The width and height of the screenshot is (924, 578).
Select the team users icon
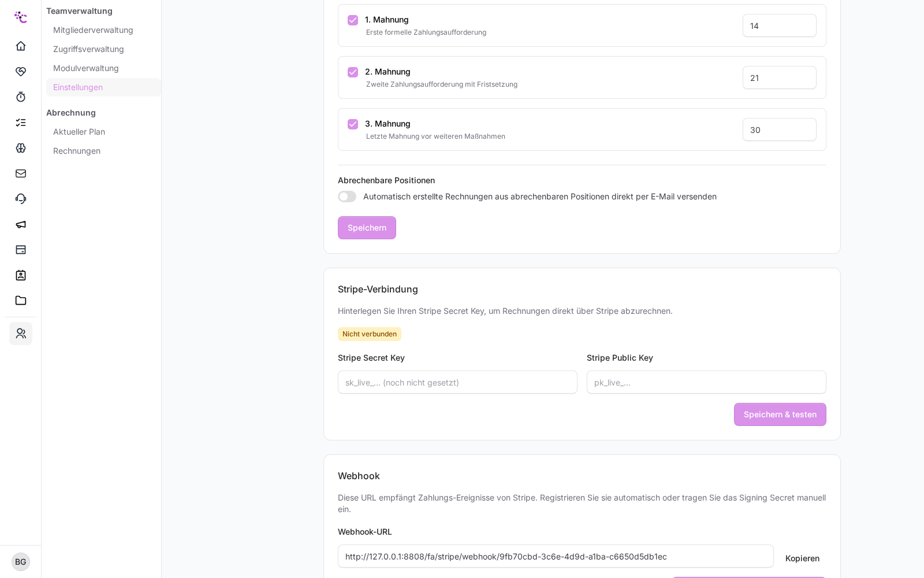click(21, 334)
